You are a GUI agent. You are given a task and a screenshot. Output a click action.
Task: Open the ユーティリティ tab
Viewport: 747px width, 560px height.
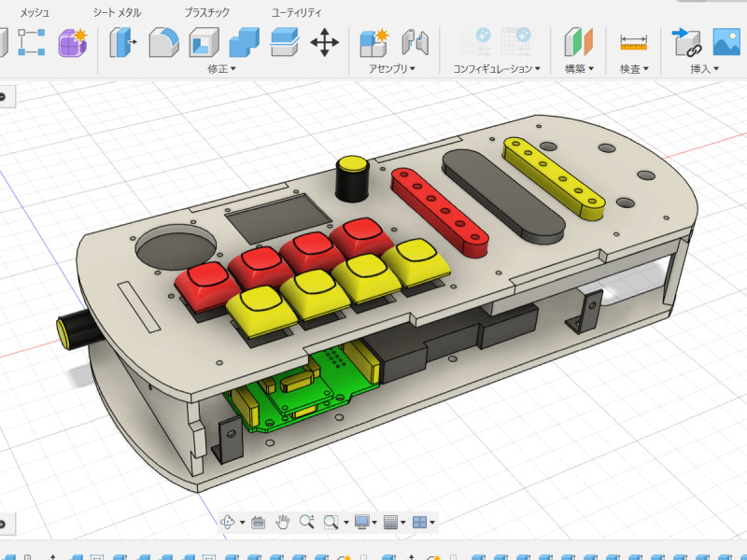click(296, 13)
